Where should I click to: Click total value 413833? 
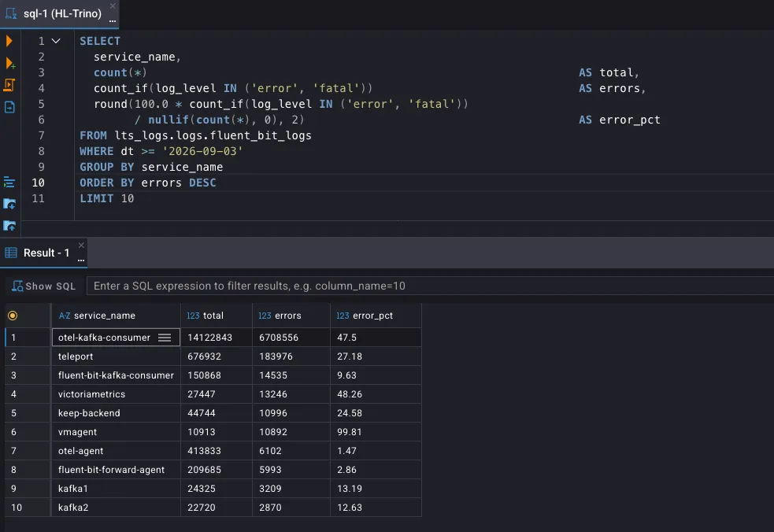click(217, 451)
